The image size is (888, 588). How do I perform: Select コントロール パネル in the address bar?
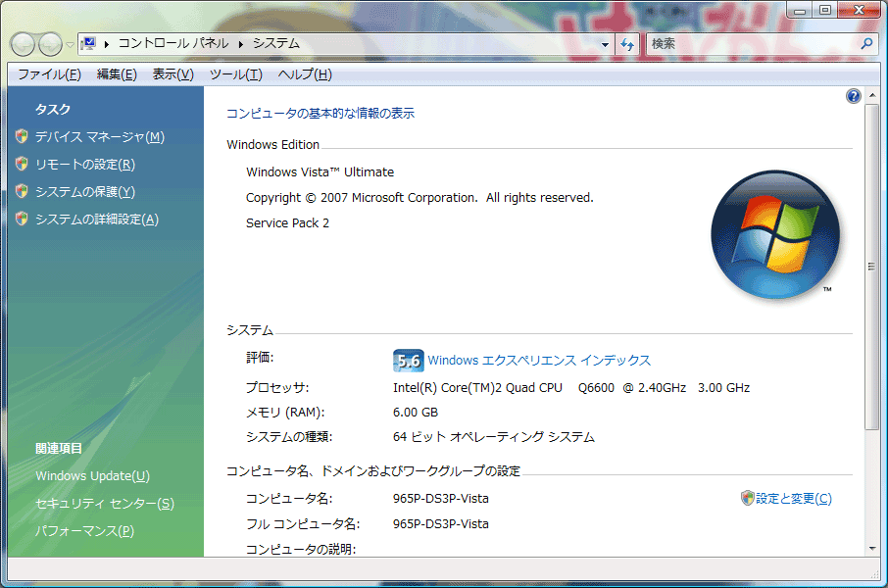[x=173, y=44]
